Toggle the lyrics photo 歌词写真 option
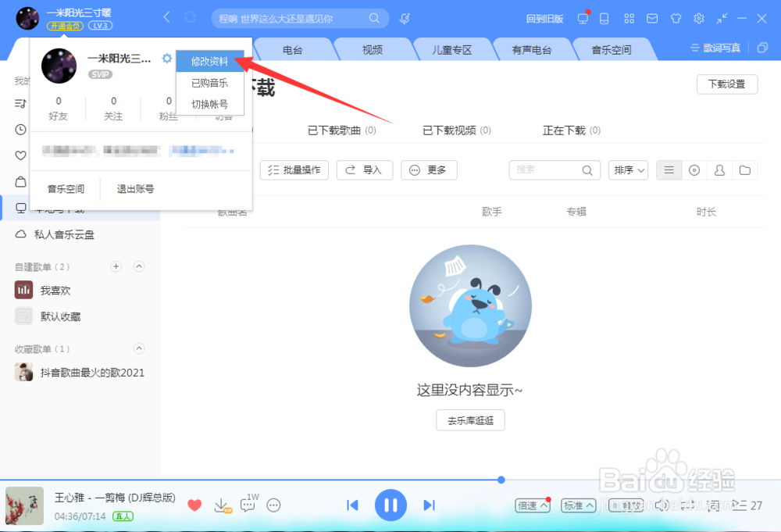 point(715,48)
